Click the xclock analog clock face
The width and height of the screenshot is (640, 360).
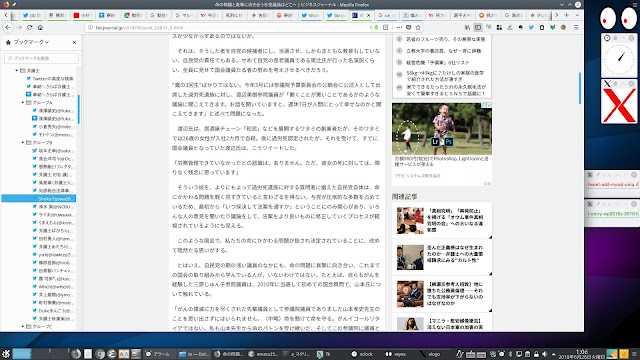(x=619, y=59)
